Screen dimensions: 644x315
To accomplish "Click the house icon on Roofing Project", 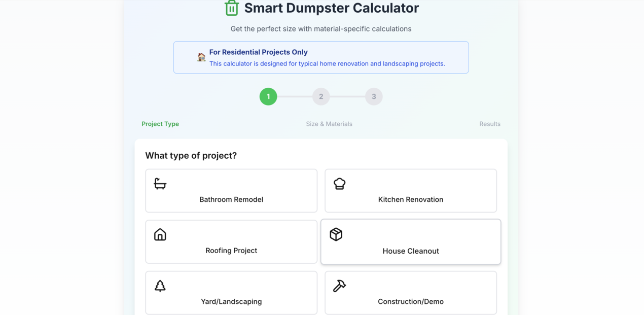I will pos(160,234).
